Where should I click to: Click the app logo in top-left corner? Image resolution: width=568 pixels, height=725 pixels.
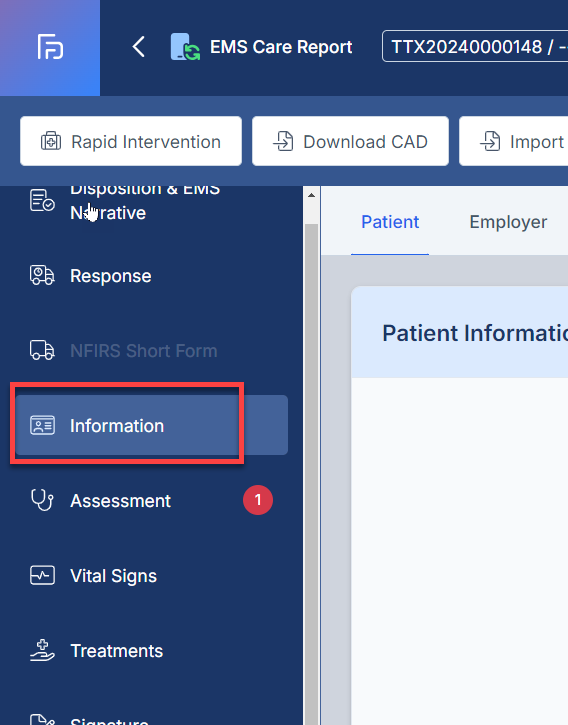[50, 47]
